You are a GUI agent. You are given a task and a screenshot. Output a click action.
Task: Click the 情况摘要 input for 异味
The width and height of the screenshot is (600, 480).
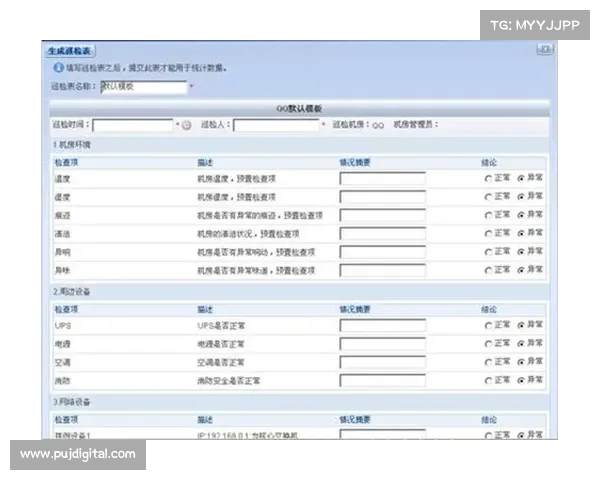pos(383,270)
